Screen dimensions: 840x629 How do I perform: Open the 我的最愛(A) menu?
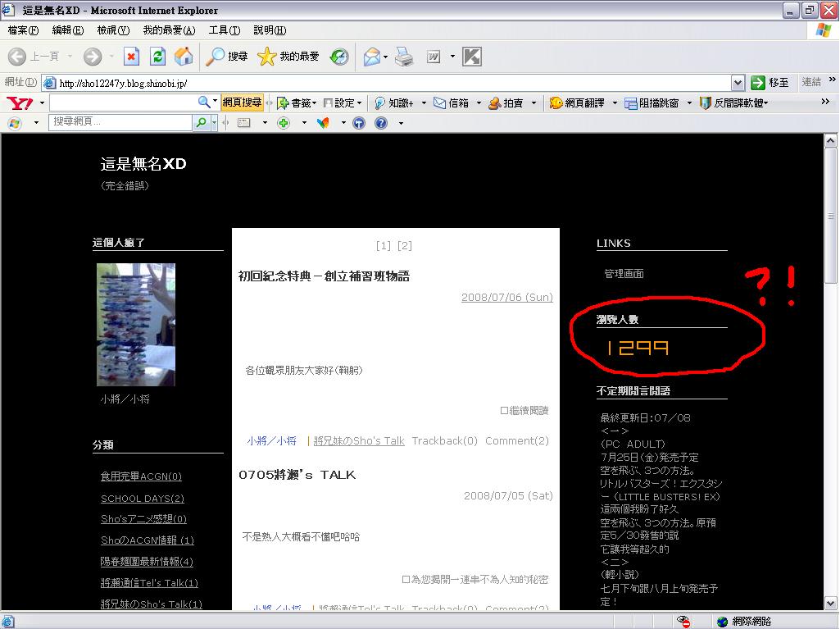coord(169,30)
